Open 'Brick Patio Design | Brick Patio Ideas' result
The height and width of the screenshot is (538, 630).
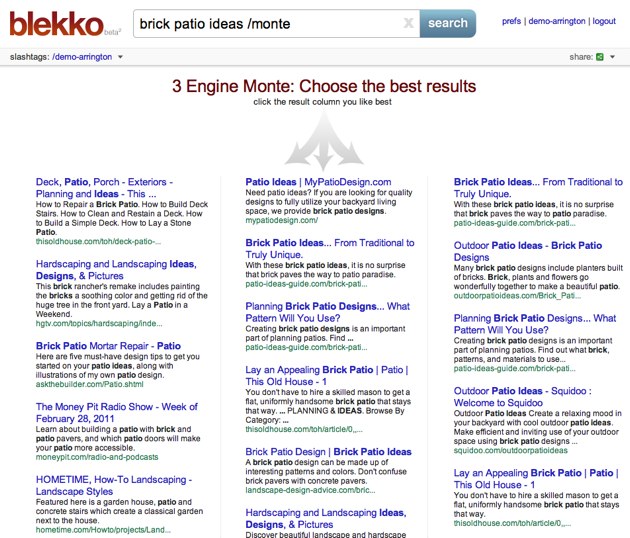(x=328, y=452)
